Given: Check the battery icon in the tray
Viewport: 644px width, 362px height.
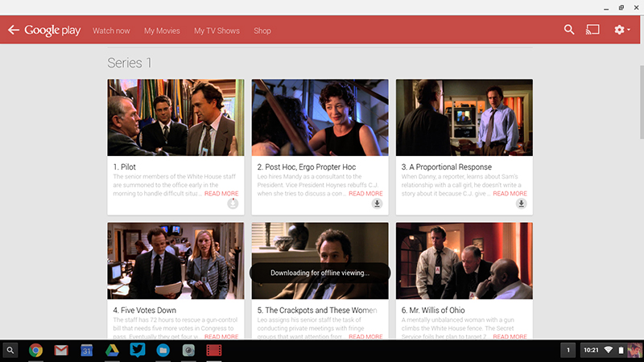Looking at the screenshot, I should (621, 350).
